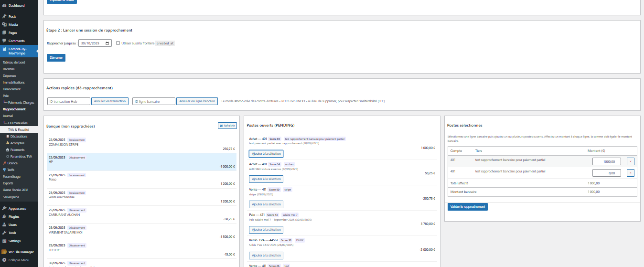The image size is (644, 267).
Task: Open Liasse Fiscale 2031 menu item
Action: point(16,190)
